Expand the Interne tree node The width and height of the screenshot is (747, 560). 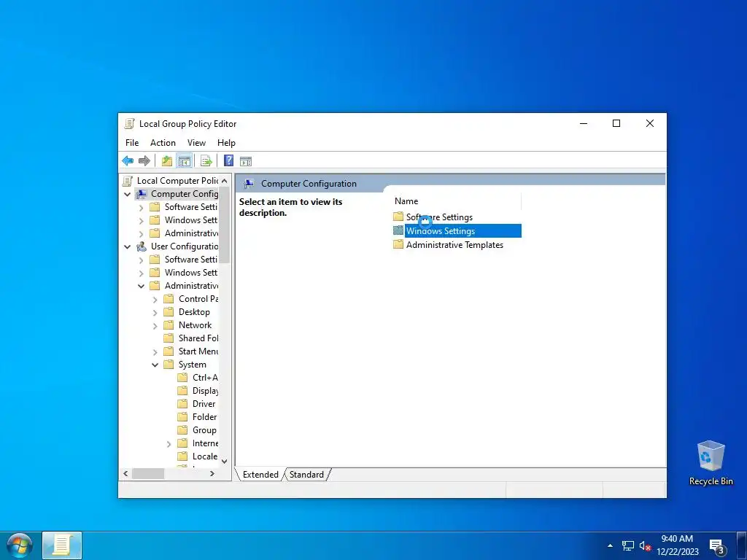point(169,444)
